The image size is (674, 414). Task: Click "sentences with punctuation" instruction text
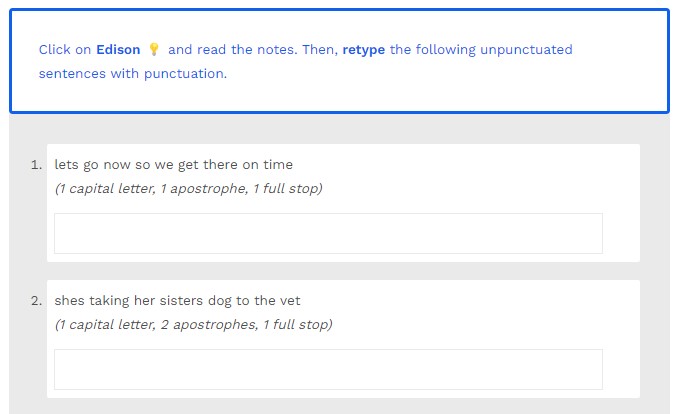(133, 74)
